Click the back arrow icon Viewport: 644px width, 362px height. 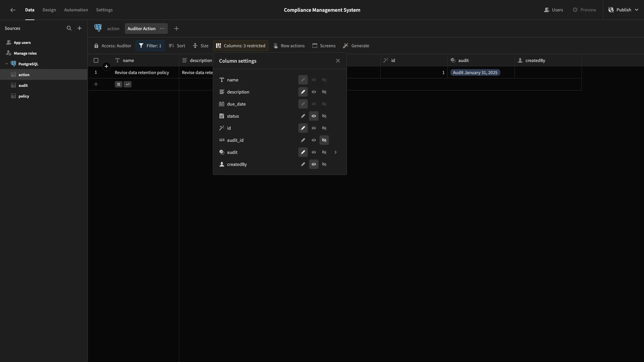coord(13,10)
